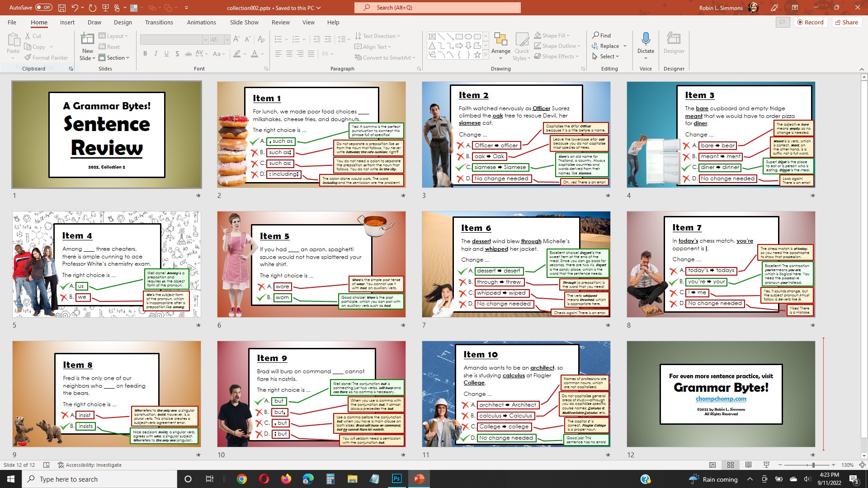Switch to Reading View in status bar
This screenshot has height=488, width=868.
click(x=748, y=465)
